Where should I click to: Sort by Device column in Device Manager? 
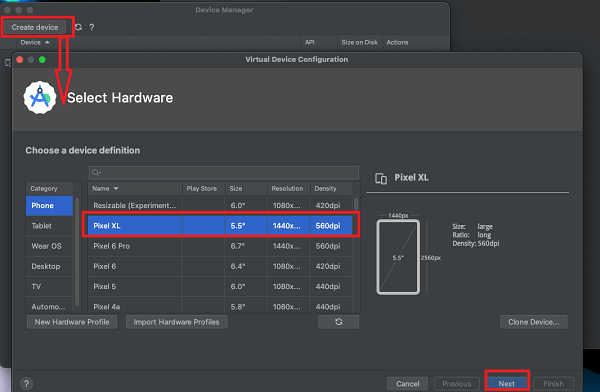[35, 42]
